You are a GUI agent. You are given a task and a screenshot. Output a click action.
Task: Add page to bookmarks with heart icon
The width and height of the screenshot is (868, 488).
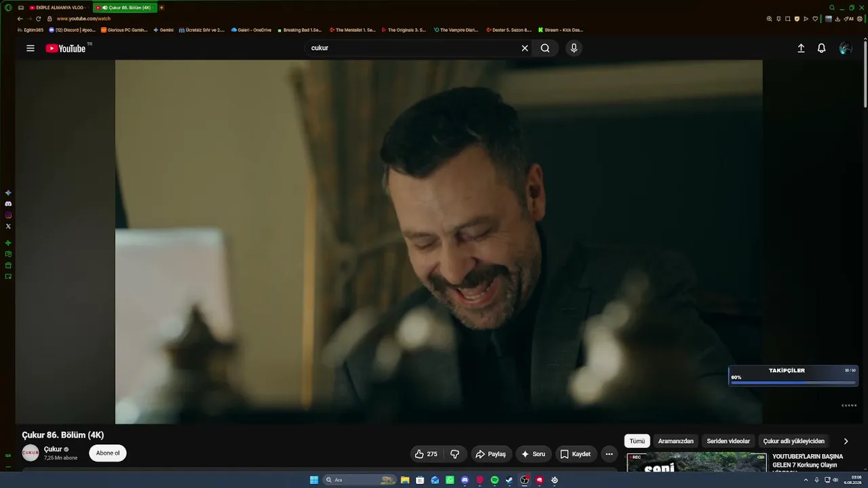pyautogui.click(x=815, y=19)
